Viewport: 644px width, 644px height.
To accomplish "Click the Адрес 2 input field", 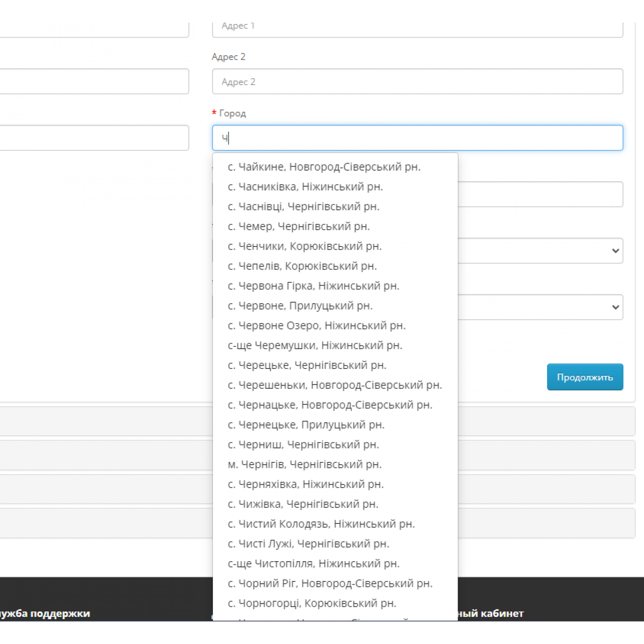I will pos(417,81).
